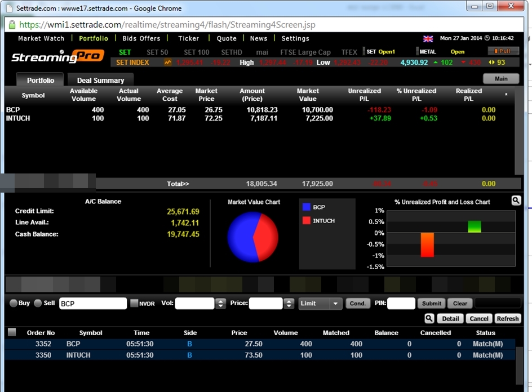Click the SET INDEX chart icon

(167, 63)
